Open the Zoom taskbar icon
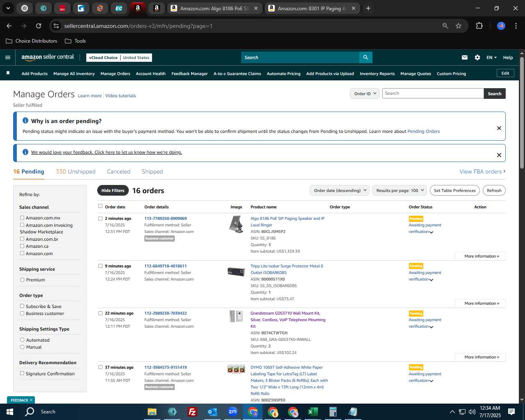 click(x=232, y=412)
